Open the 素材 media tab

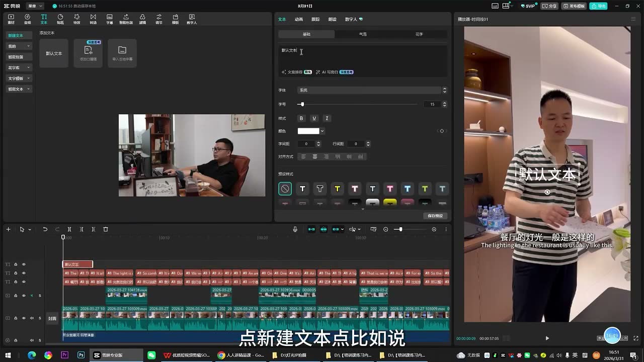tap(11, 19)
